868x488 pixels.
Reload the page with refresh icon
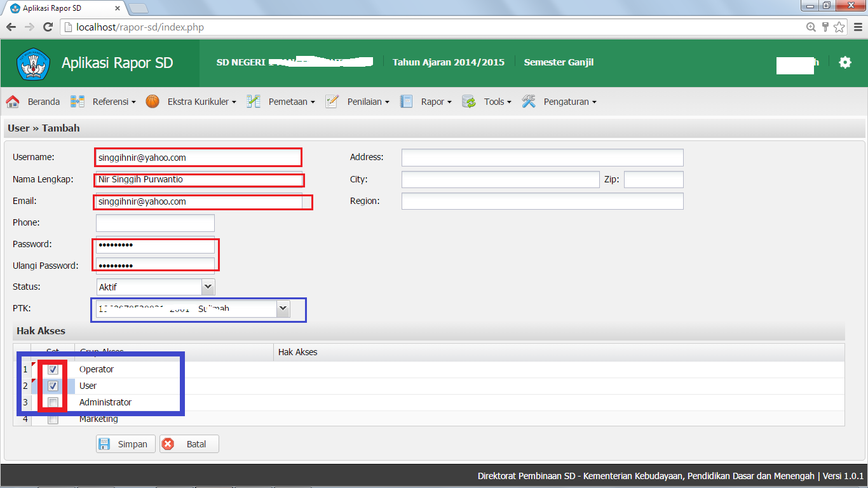click(x=48, y=27)
